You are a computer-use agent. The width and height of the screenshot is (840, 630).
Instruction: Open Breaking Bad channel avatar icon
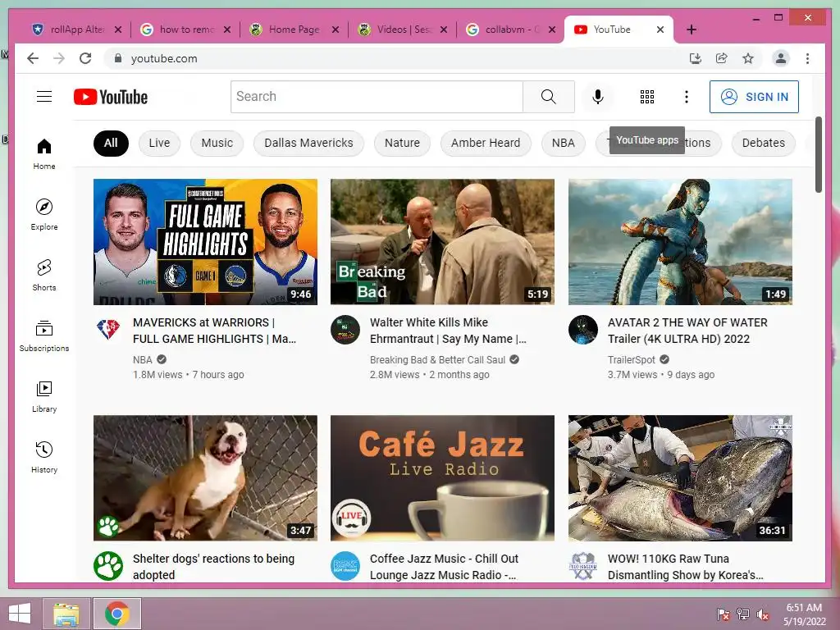click(345, 330)
